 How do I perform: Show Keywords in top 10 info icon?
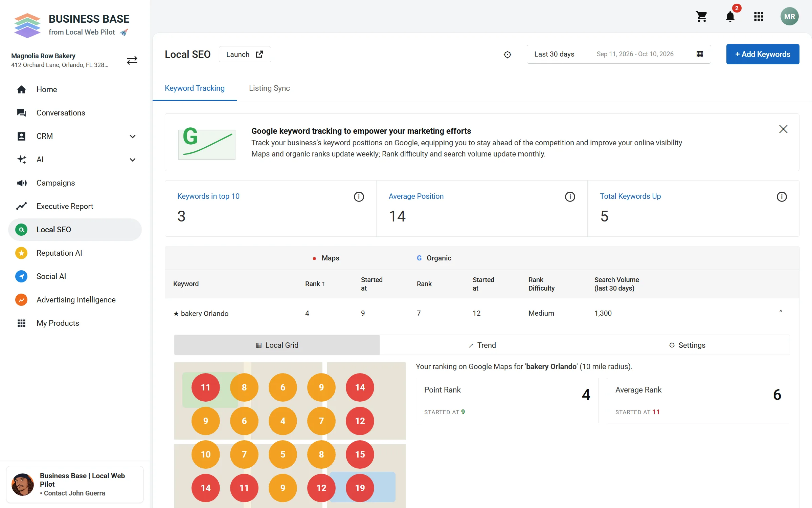click(x=359, y=196)
